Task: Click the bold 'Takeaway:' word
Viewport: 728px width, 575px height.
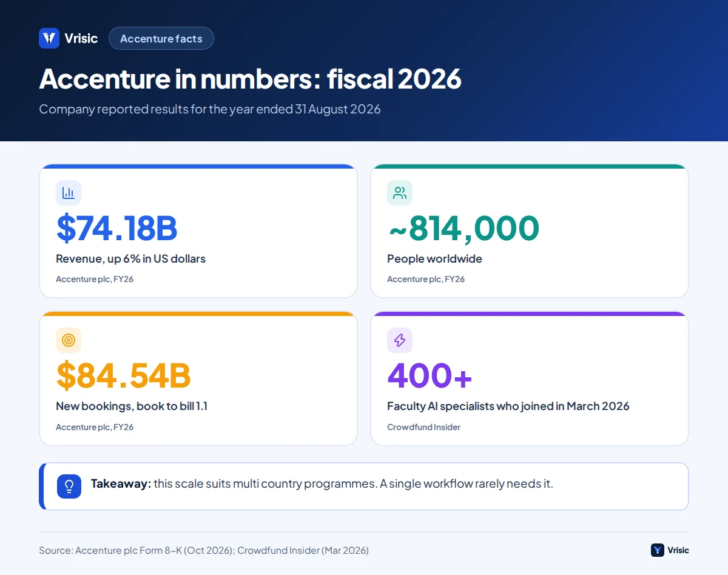Action: [121, 484]
